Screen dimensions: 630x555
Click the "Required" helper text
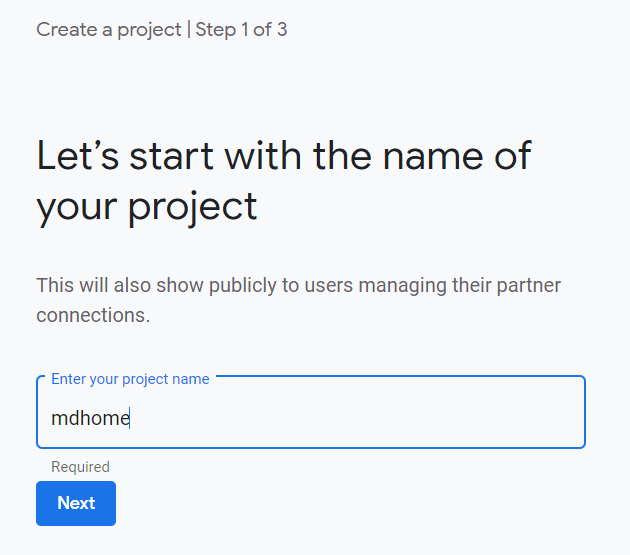click(80, 467)
